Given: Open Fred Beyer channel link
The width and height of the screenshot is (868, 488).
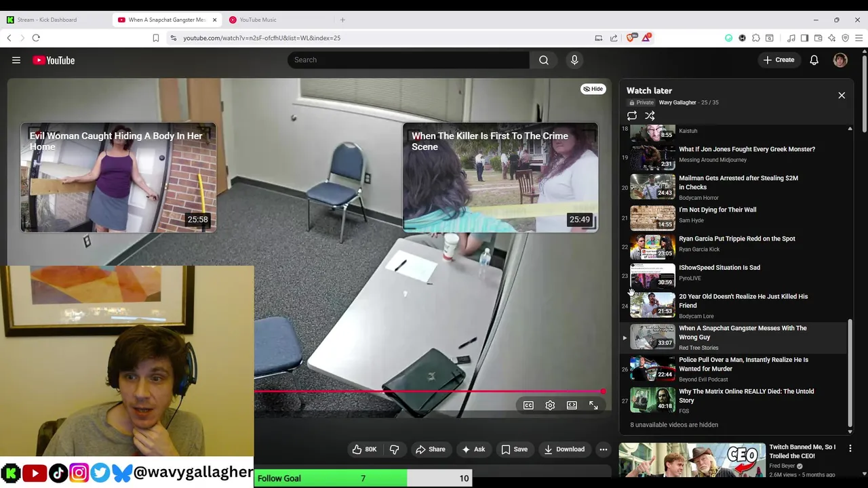Looking at the screenshot, I should pos(783,466).
